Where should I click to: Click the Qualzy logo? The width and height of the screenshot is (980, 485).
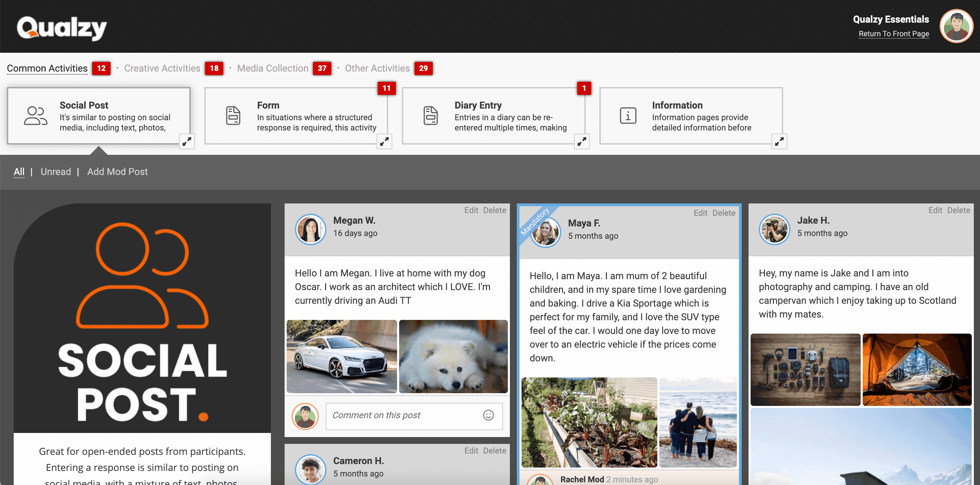(62, 28)
